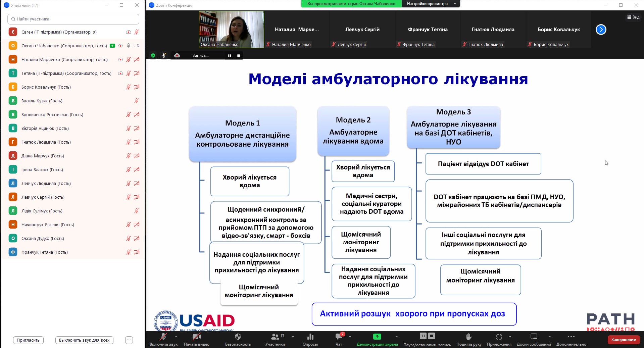
Task: Click the green encryption shield icon
Action: tap(153, 55)
